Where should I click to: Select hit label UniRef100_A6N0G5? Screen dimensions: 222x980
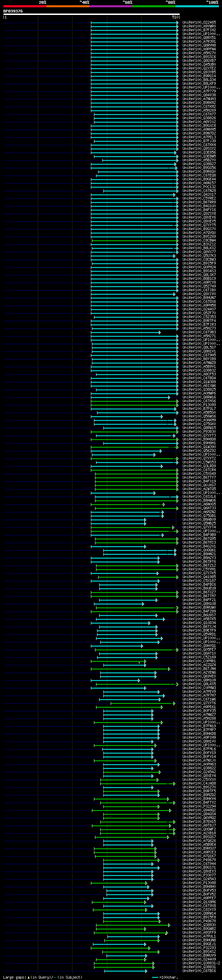point(199,504)
